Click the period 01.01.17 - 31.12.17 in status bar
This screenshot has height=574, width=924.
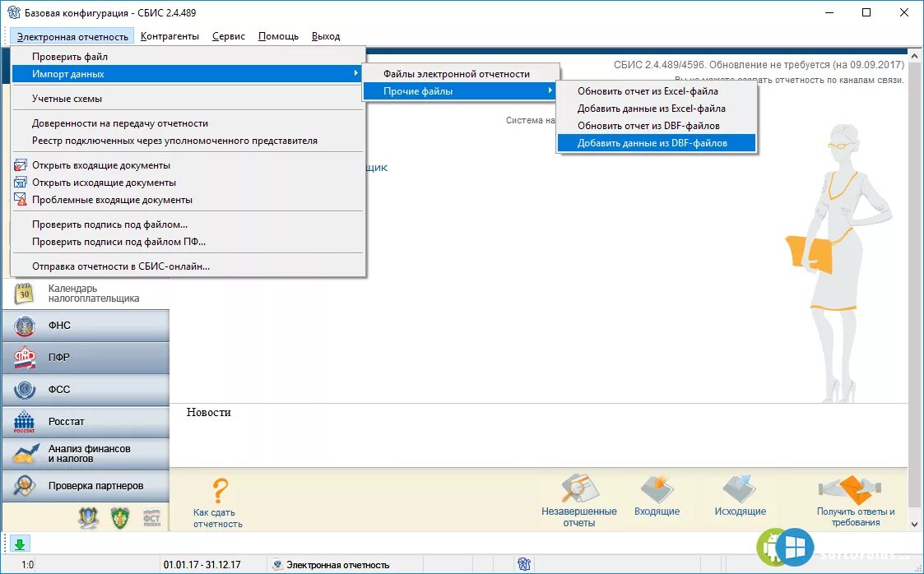(202, 565)
